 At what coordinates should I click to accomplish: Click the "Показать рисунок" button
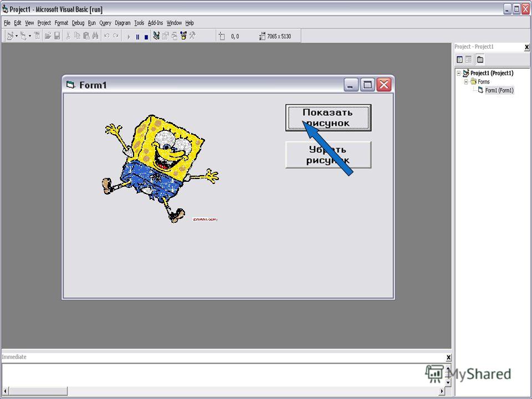[x=328, y=117]
